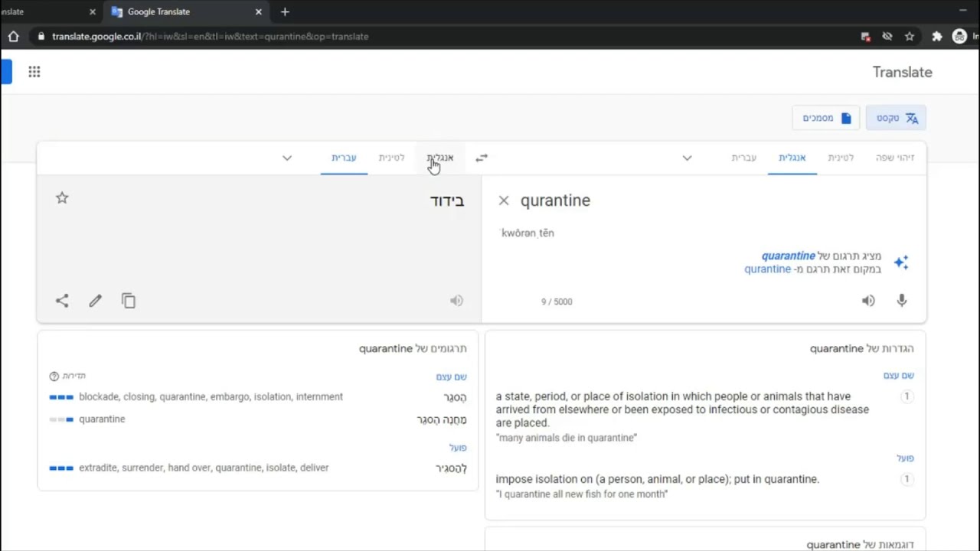Image resolution: width=980 pixels, height=551 pixels.
Task: Close the Google Translate browser tab
Action: coord(258,11)
